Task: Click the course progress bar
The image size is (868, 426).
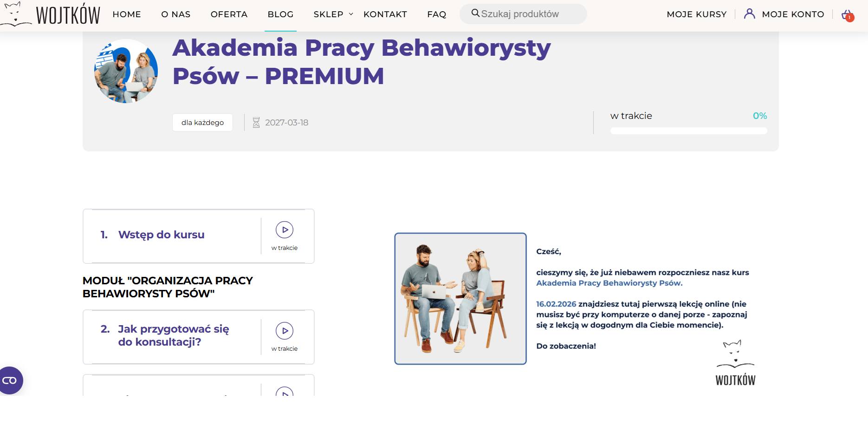Action: pos(688,131)
